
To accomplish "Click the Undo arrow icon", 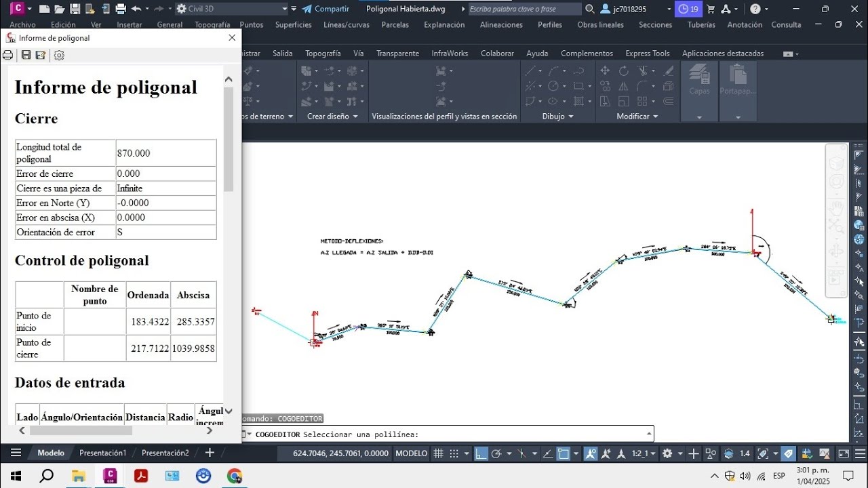I will pyautogui.click(x=136, y=9).
